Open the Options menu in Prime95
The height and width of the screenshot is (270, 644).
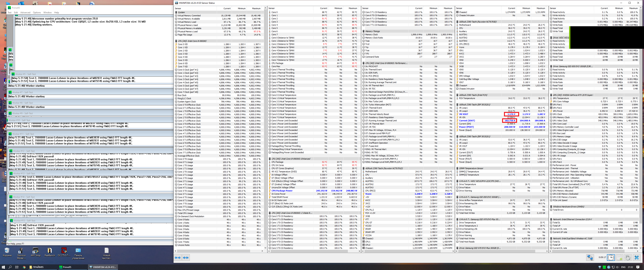pos(37,13)
